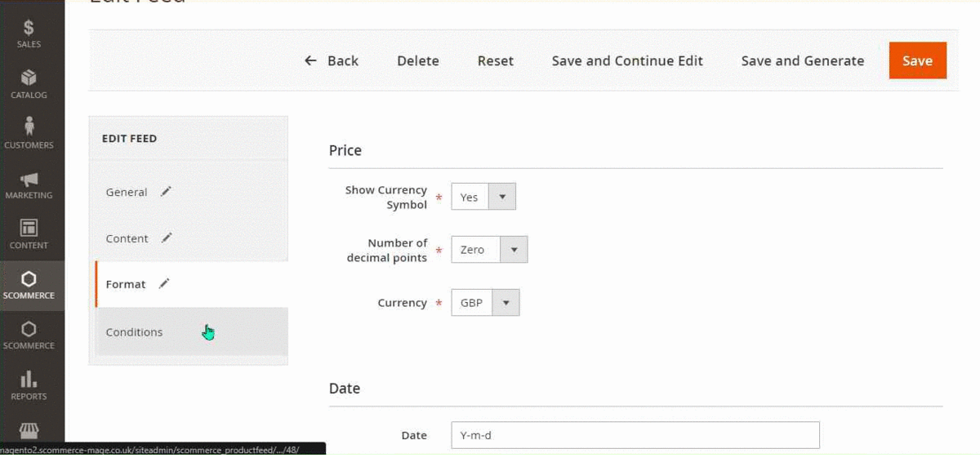Open the Number of decimal points dropdown
The image size is (980, 462).
tap(489, 250)
